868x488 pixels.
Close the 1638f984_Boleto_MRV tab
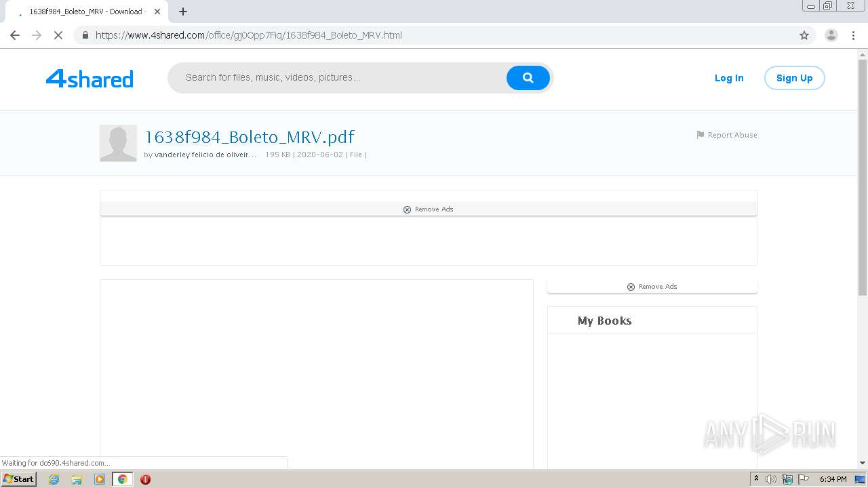[157, 12]
